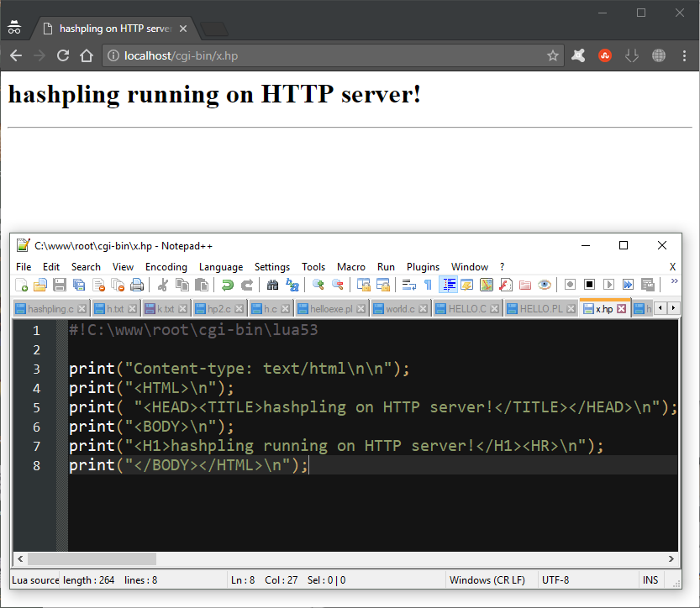
Task: Toggle word wrap toolbar icon
Action: pos(409,285)
